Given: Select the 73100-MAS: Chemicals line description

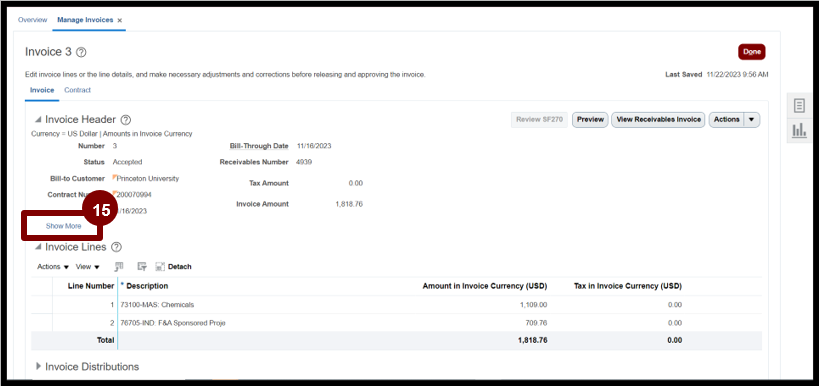Looking at the screenshot, I should point(157,305).
